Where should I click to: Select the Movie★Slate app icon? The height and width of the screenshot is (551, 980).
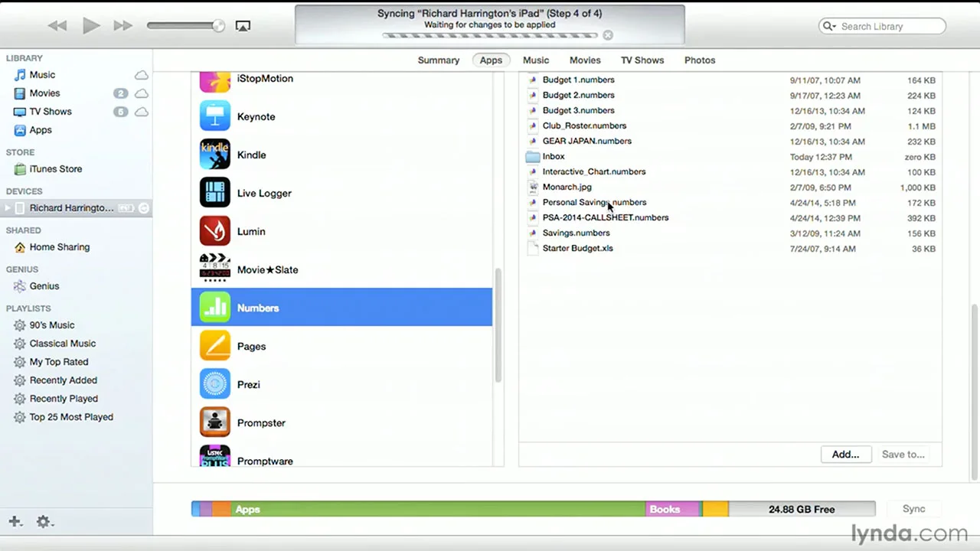(215, 269)
